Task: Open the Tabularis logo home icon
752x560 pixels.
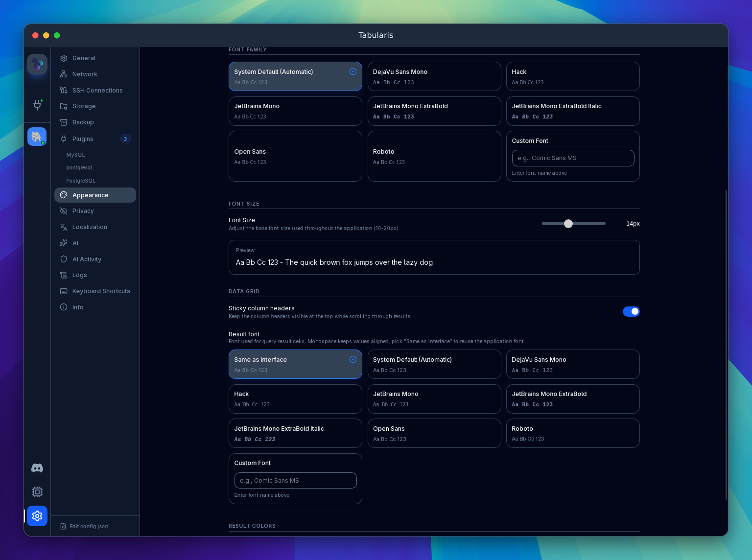Action: pyautogui.click(x=37, y=64)
